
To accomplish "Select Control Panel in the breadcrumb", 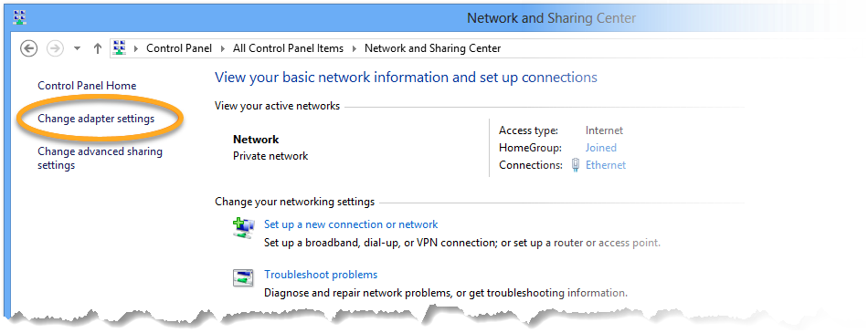I will (x=179, y=48).
